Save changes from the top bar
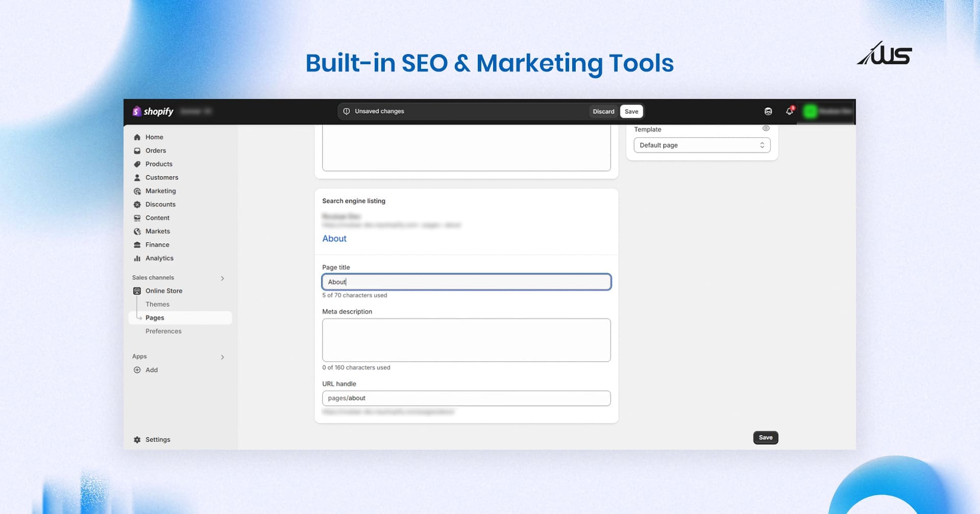This screenshot has width=980, height=514. 631,111
